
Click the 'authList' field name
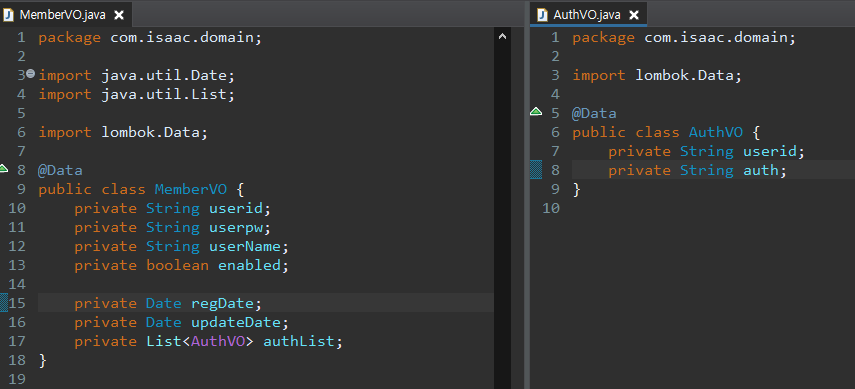coord(298,342)
